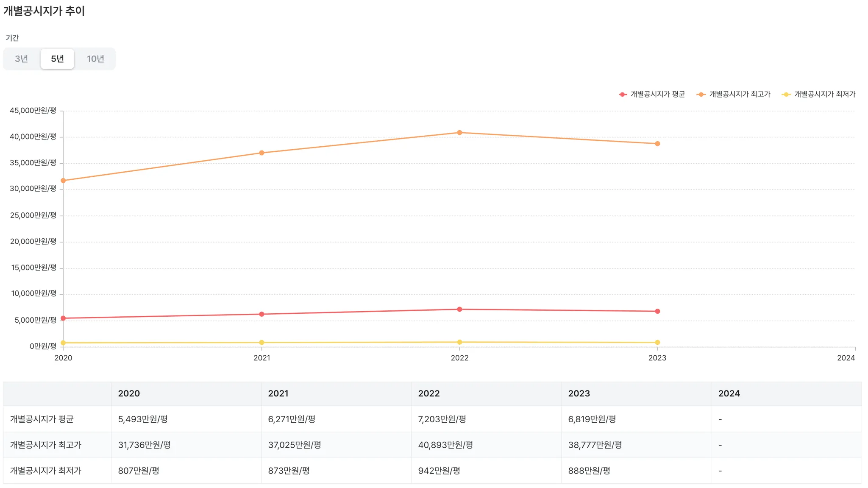Switch to the 5년 period tab
This screenshot has width=868, height=488.
click(x=57, y=59)
